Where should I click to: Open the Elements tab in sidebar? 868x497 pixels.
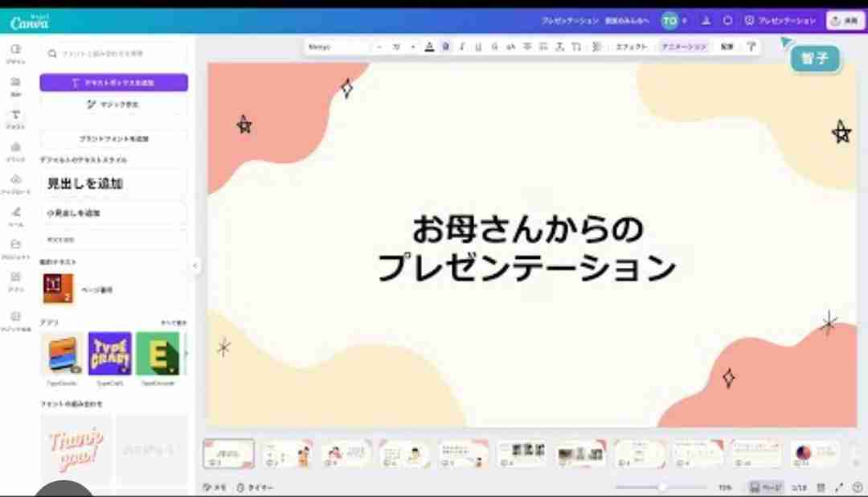tap(15, 87)
